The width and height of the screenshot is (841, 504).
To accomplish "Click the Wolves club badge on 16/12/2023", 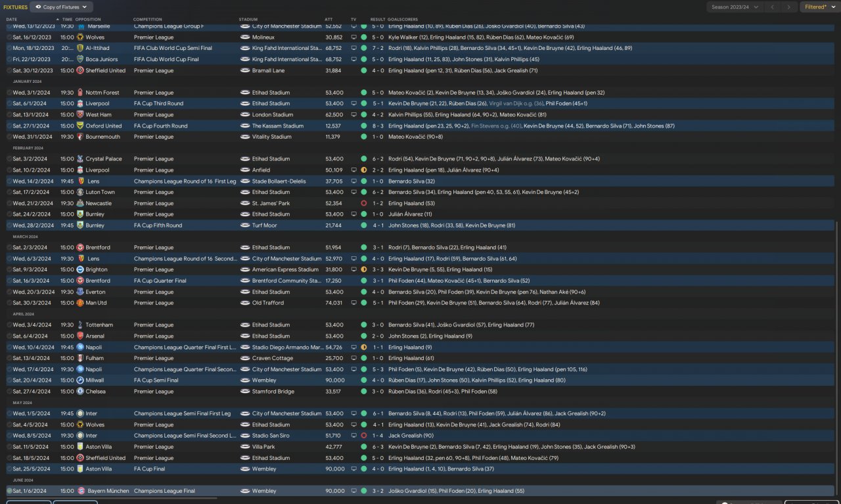I will 80,37.
